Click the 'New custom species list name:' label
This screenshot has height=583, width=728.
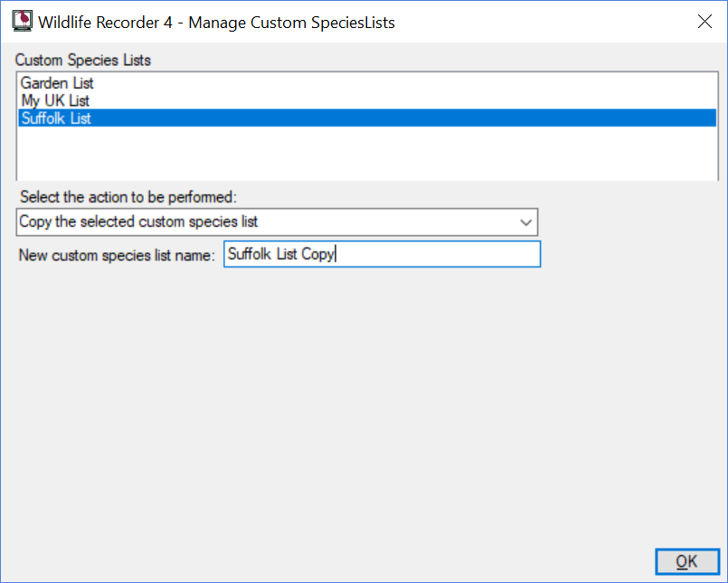pos(117,255)
